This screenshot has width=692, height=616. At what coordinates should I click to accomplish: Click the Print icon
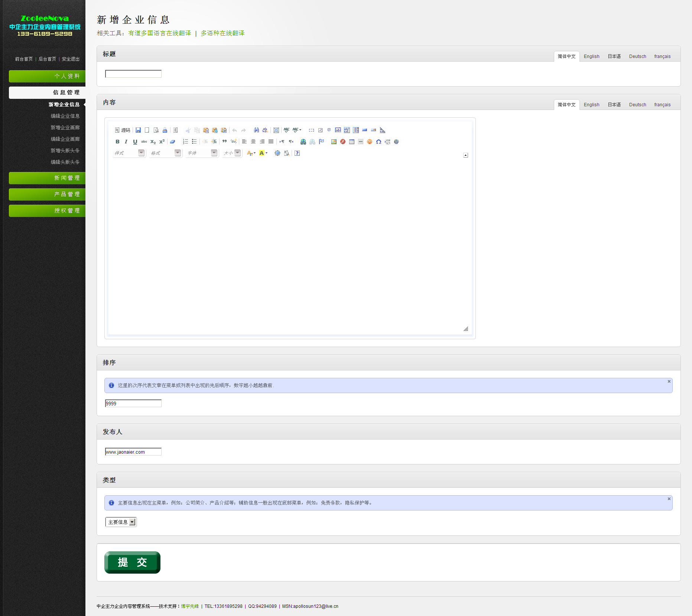165,130
